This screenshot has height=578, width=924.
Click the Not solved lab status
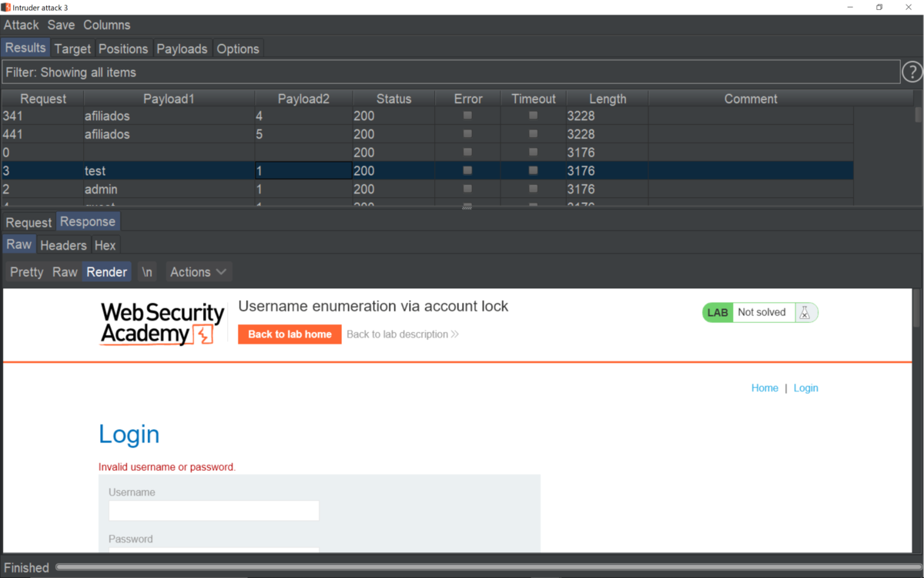coord(762,312)
